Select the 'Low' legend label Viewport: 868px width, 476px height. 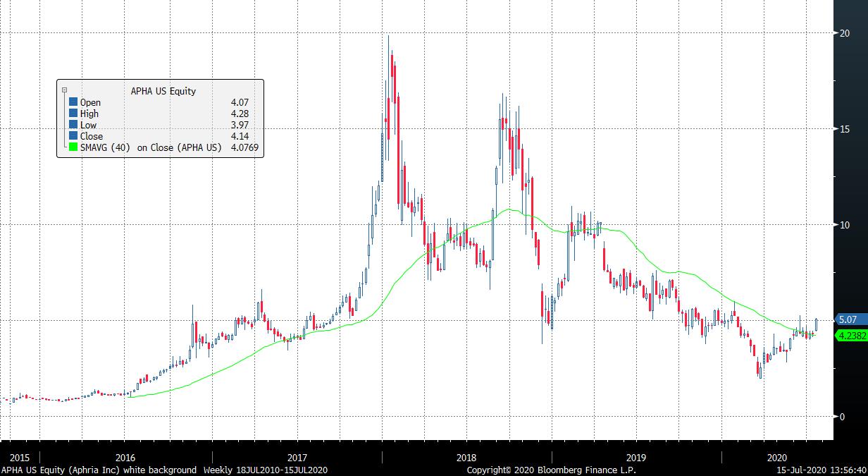[88, 125]
